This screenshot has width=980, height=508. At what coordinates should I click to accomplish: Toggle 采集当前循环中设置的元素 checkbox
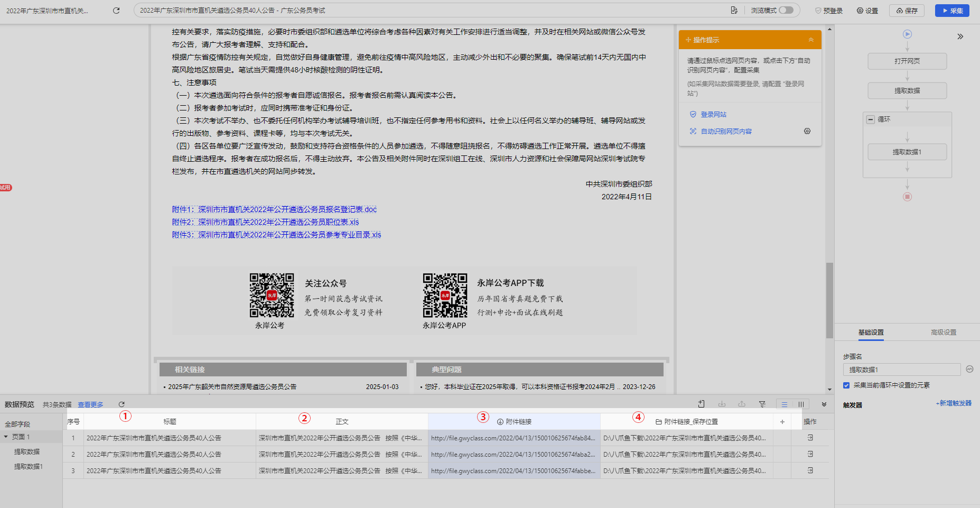[846, 385]
